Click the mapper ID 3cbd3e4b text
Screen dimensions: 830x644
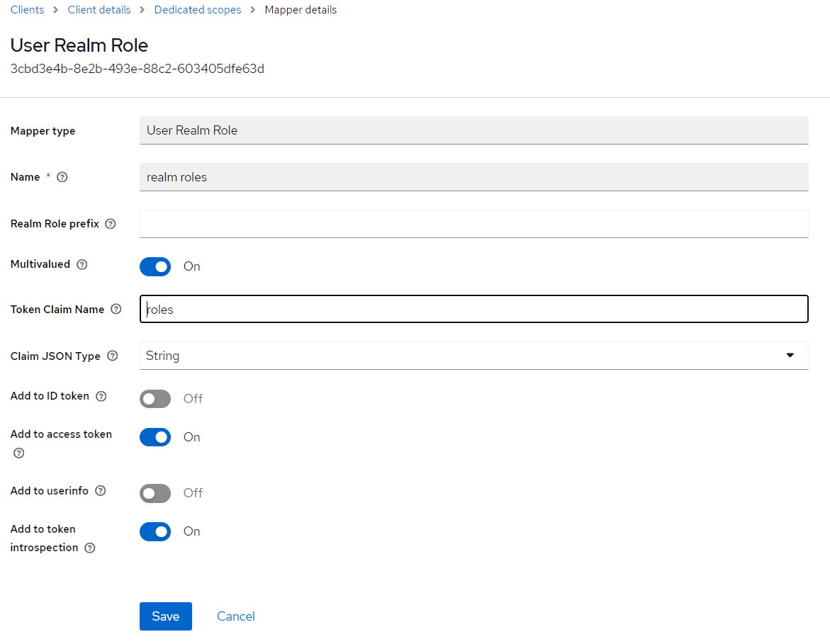tap(137, 69)
